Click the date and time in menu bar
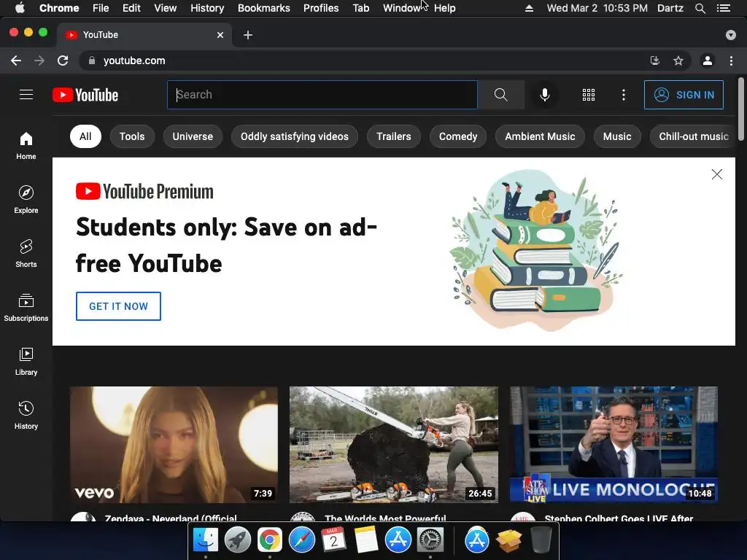The width and height of the screenshot is (747, 560). (x=597, y=8)
